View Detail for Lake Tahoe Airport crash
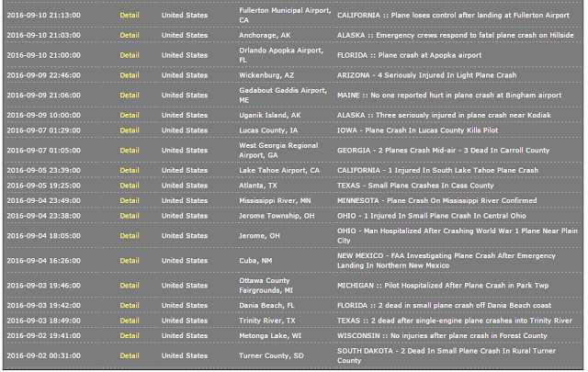588x372 pixels. (x=130, y=170)
